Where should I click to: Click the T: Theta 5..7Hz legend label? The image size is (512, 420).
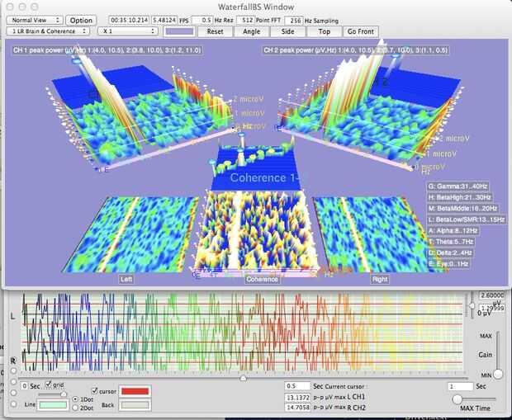click(x=451, y=242)
